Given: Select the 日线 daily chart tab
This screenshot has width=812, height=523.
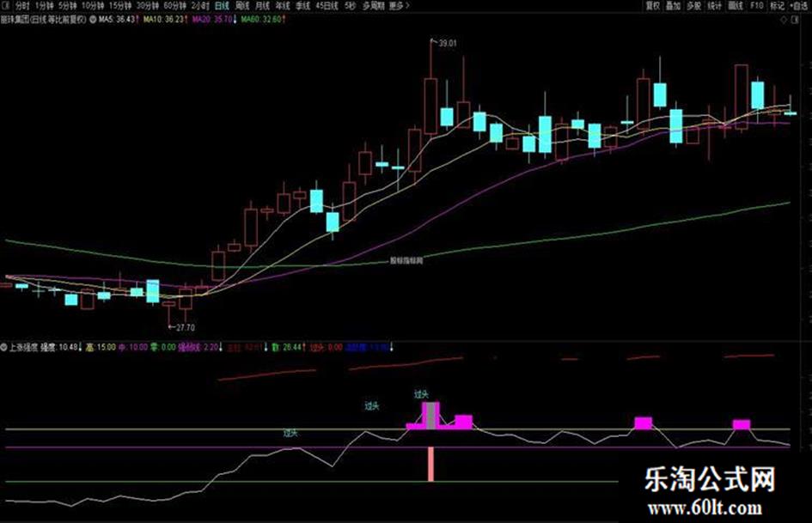Looking at the screenshot, I should (x=222, y=6).
